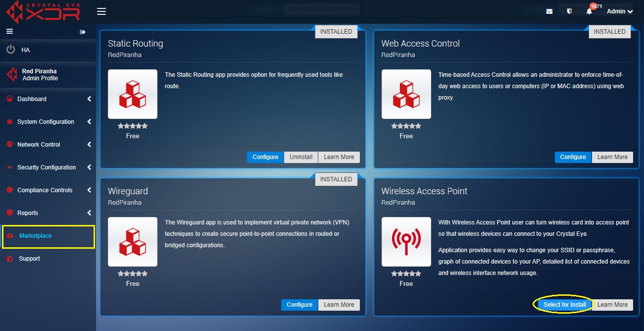Click the Wireguard VPN description text
Viewport: 644px width, 331px height.
[257, 234]
